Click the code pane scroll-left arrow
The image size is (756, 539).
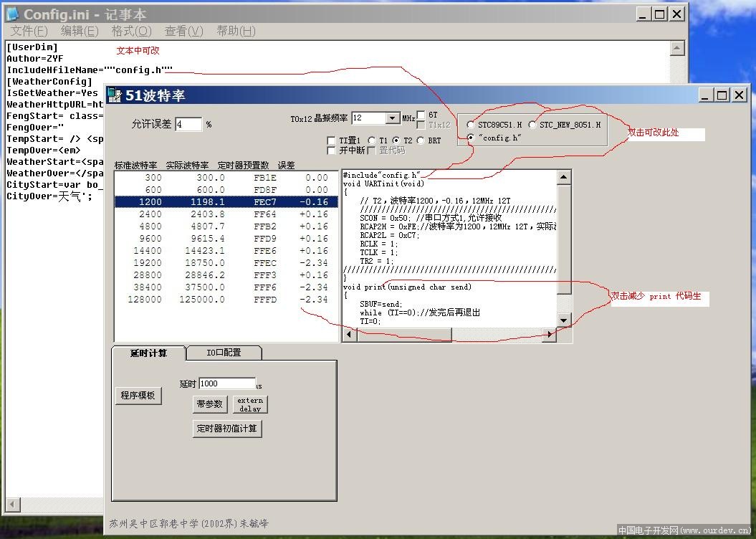[350, 333]
